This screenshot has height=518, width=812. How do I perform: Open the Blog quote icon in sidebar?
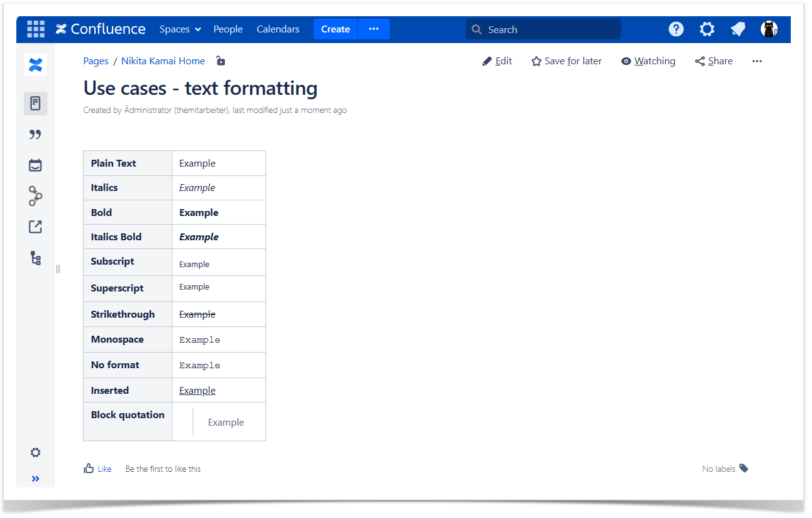click(x=36, y=135)
